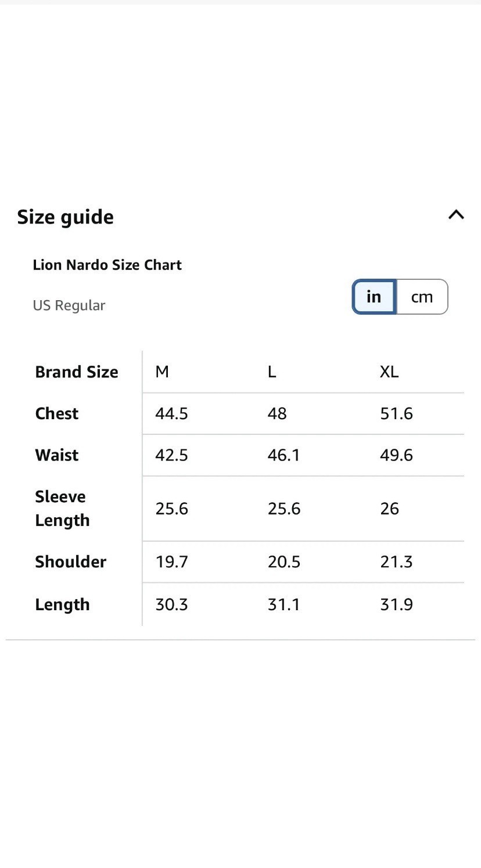This screenshot has height=868, width=481.
Task: Select the XL brand size column header
Action: [389, 372]
